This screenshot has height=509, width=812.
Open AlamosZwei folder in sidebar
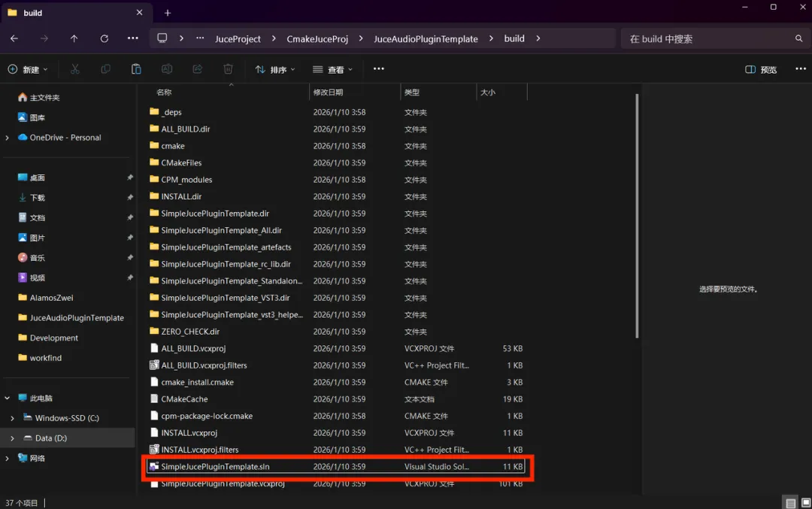pyautogui.click(x=46, y=298)
